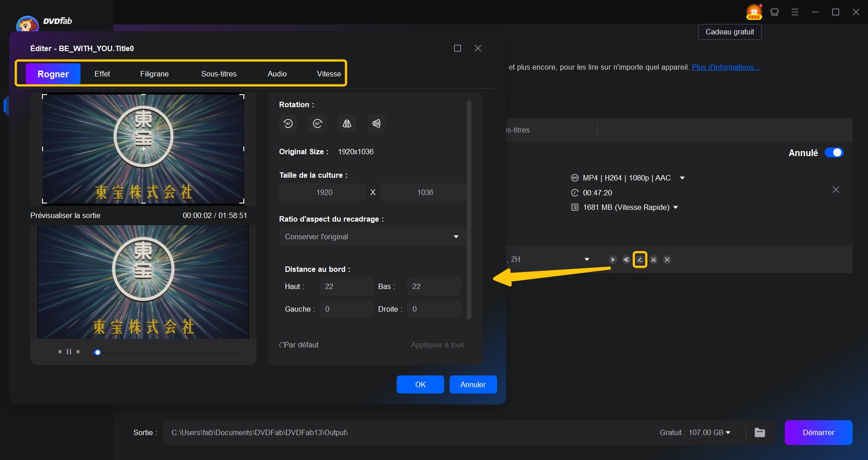
Task: Open the skin/theme shirt icon
Action: point(774,12)
